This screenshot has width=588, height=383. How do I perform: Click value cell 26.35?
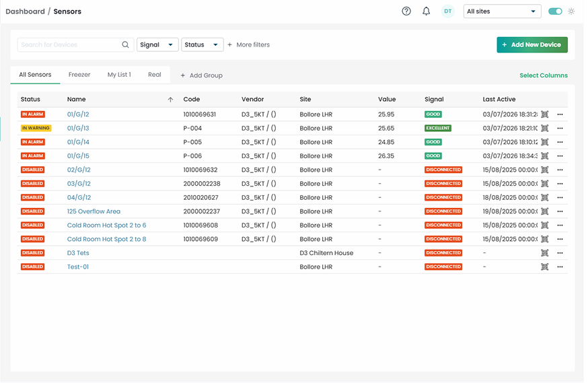click(386, 156)
